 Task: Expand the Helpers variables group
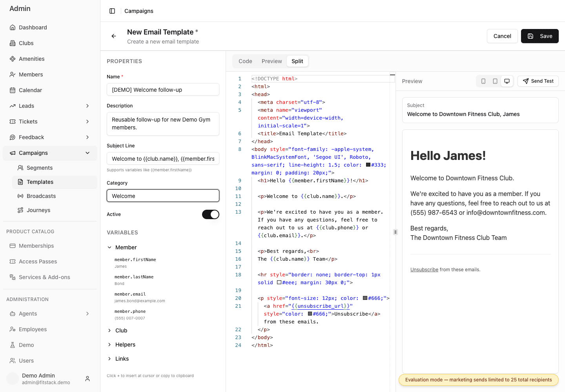click(x=121, y=345)
